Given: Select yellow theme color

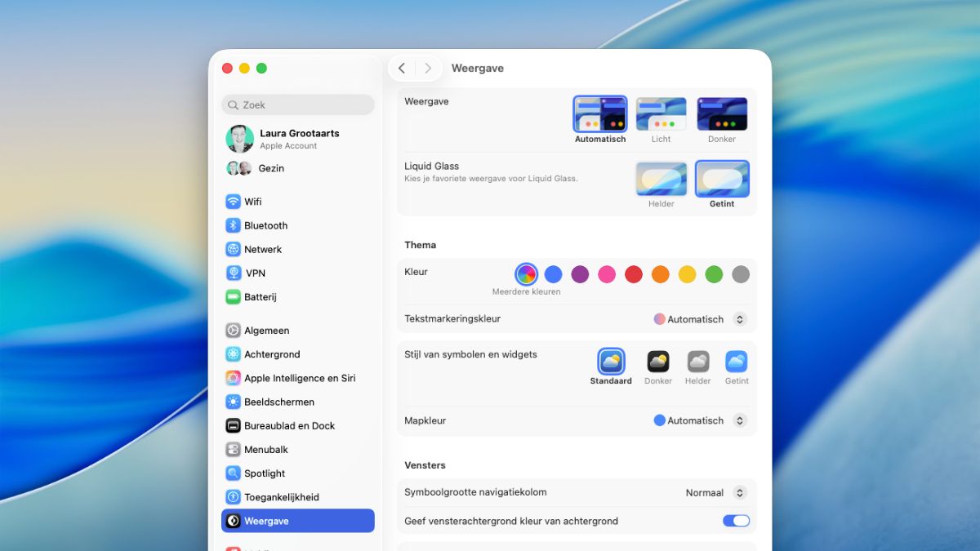Looking at the screenshot, I should 688,274.
